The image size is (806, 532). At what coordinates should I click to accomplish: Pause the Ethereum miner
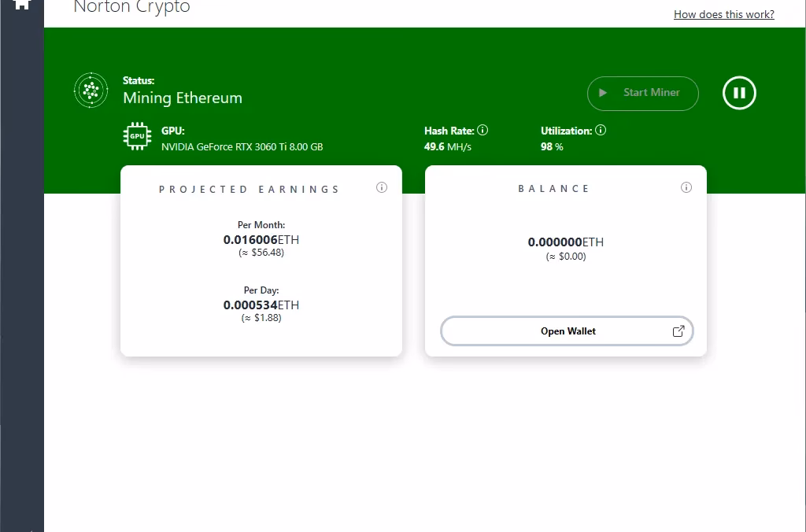click(738, 92)
